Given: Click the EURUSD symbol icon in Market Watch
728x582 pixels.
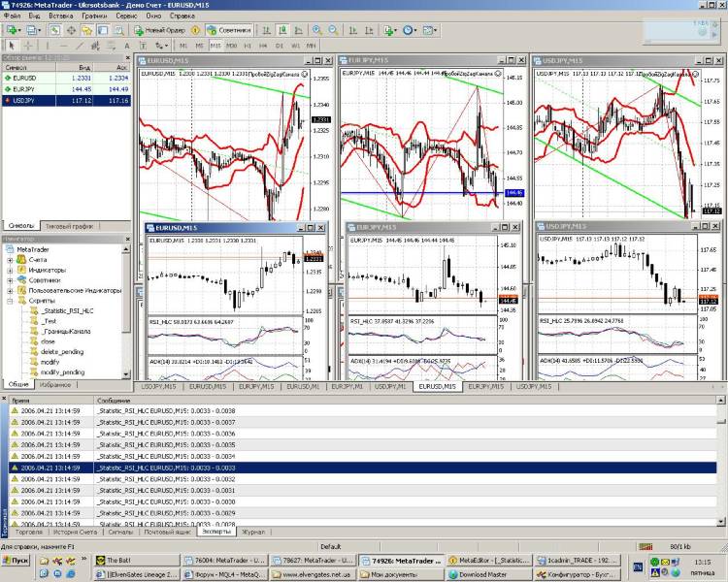Looking at the screenshot, I should click(8, 78).
